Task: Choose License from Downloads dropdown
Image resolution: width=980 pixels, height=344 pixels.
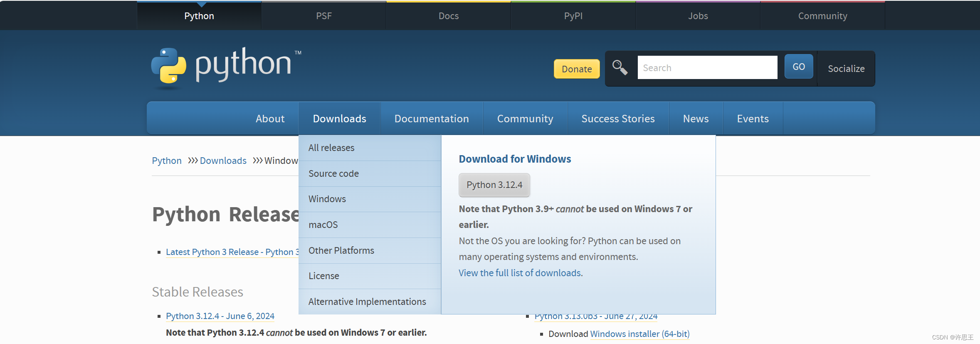Action: point(370,276)
